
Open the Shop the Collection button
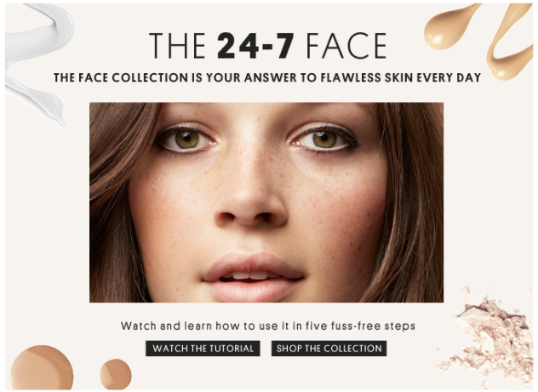tap(329, 348)
